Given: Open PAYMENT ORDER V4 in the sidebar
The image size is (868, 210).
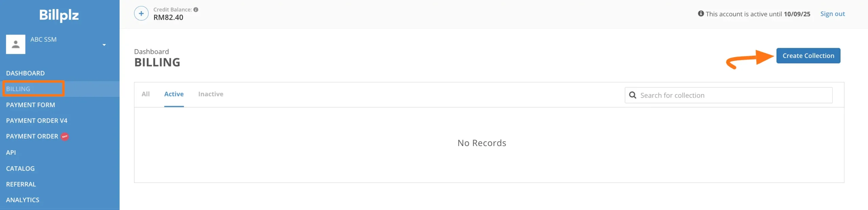Looking at the screenshot, I should pos(37,121).
